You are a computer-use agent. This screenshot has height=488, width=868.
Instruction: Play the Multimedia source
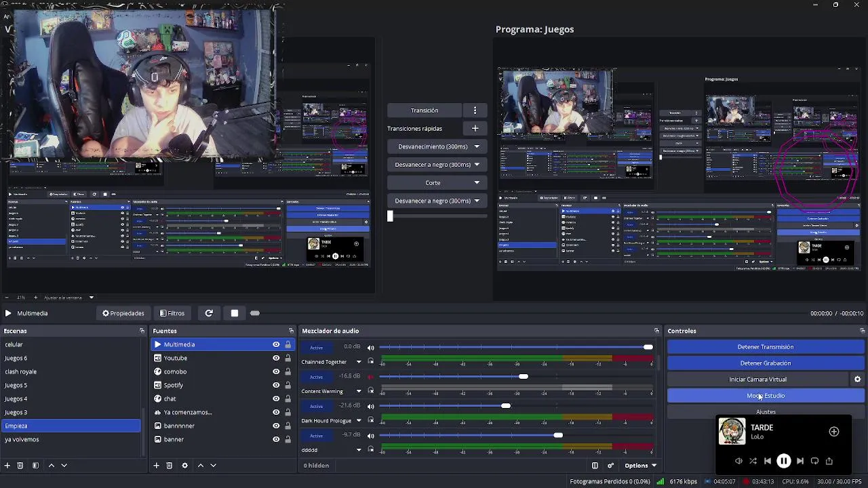pos(7,313)
